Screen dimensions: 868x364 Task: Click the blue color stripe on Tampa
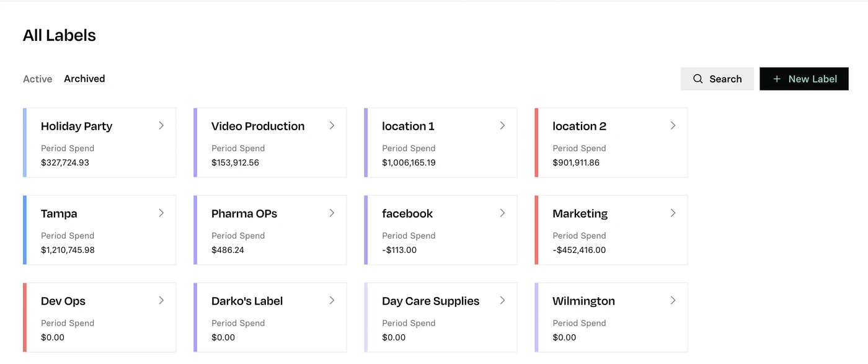pyautogui.click(x=25, y=230)
